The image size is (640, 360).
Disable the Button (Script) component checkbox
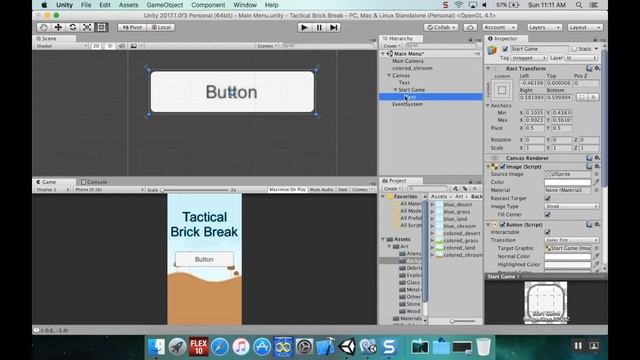tap(503, 225)
